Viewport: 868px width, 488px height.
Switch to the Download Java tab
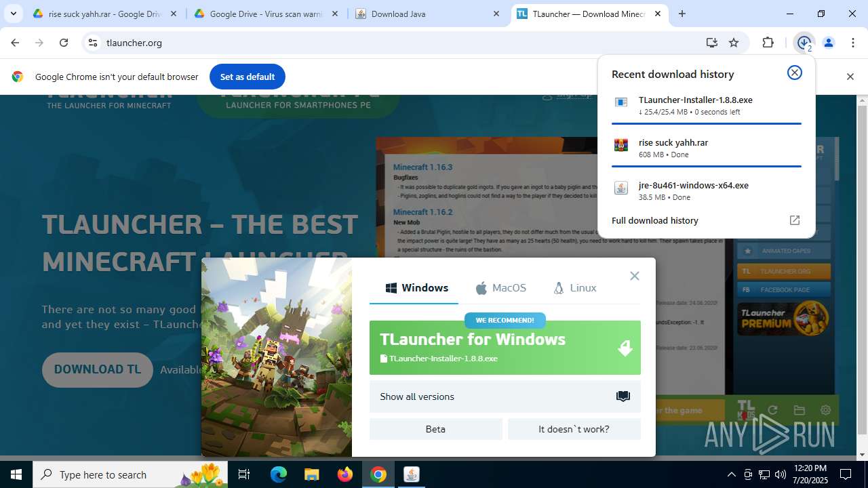(x=427, y=14)
